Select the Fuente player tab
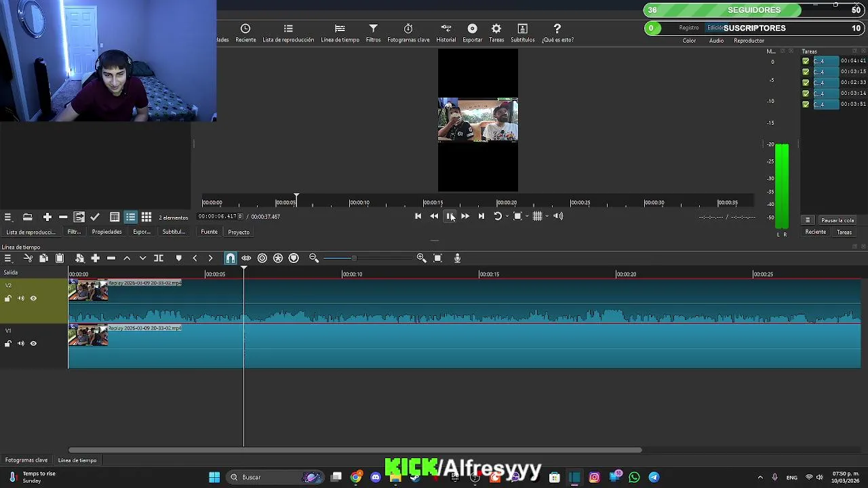This screenshot has width=868, height=488. [x=209, y=232]
